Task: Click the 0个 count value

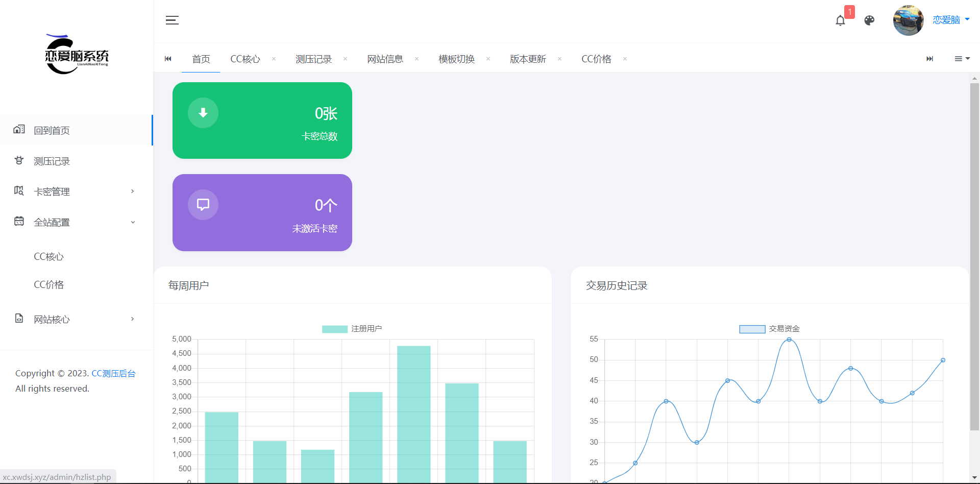Action: click(x=326, y=205)
